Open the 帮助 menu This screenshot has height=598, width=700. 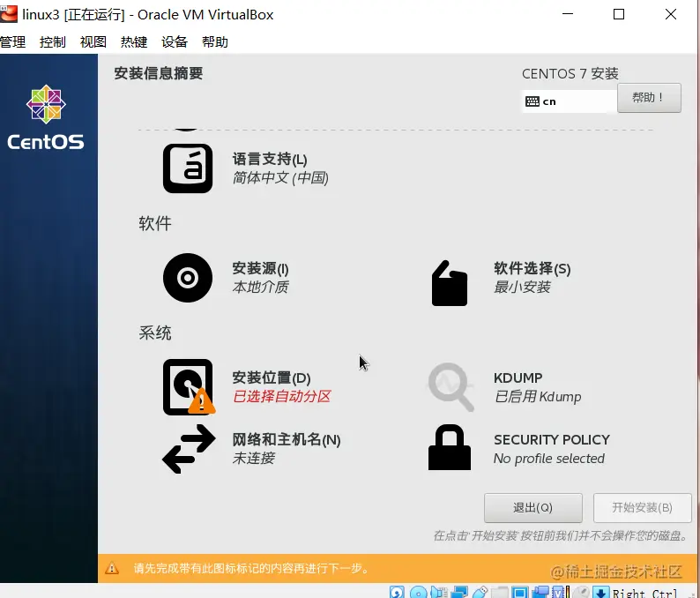click(215, 42)
